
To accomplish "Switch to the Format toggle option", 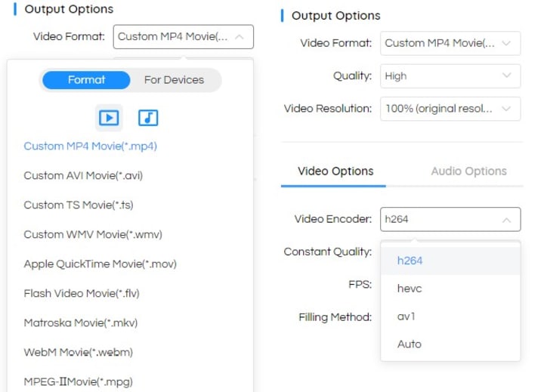I will (86, 80).
